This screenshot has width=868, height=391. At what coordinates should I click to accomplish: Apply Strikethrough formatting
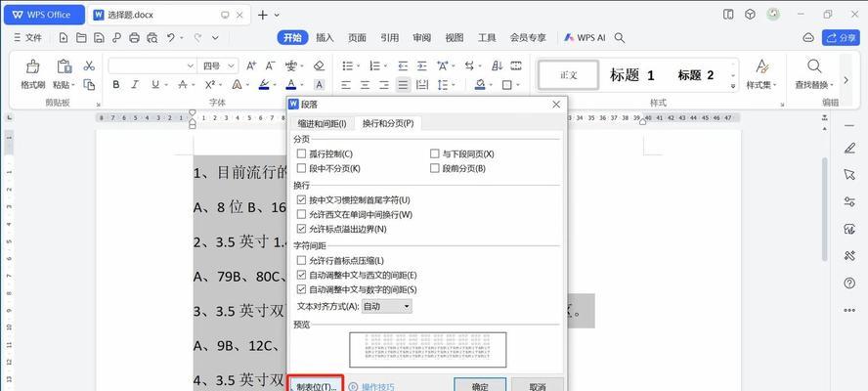tap(183, 85)
